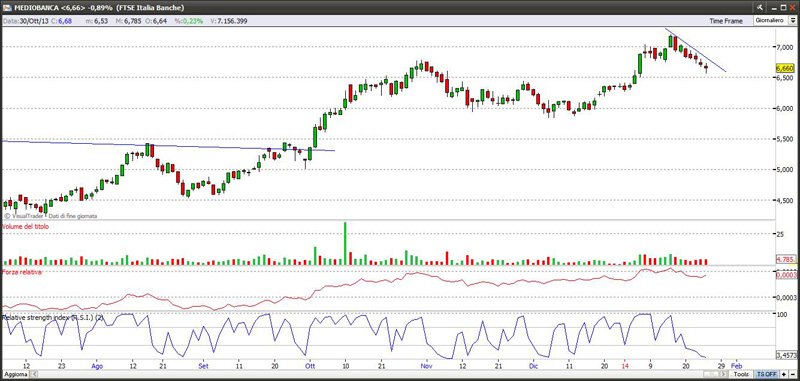This screenshot has width=800, height=381.
Task: Click the 4,500 price axis label
Action: pos(785,200)
